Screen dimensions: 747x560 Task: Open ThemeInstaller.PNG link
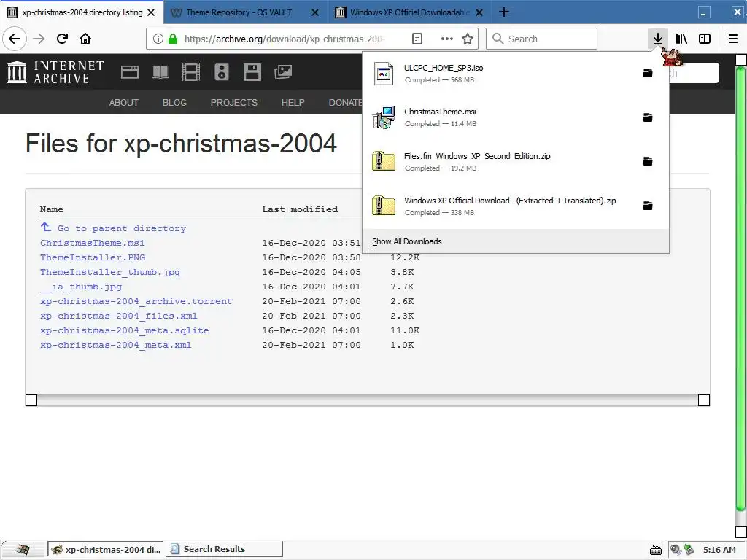tap(93, 257)
